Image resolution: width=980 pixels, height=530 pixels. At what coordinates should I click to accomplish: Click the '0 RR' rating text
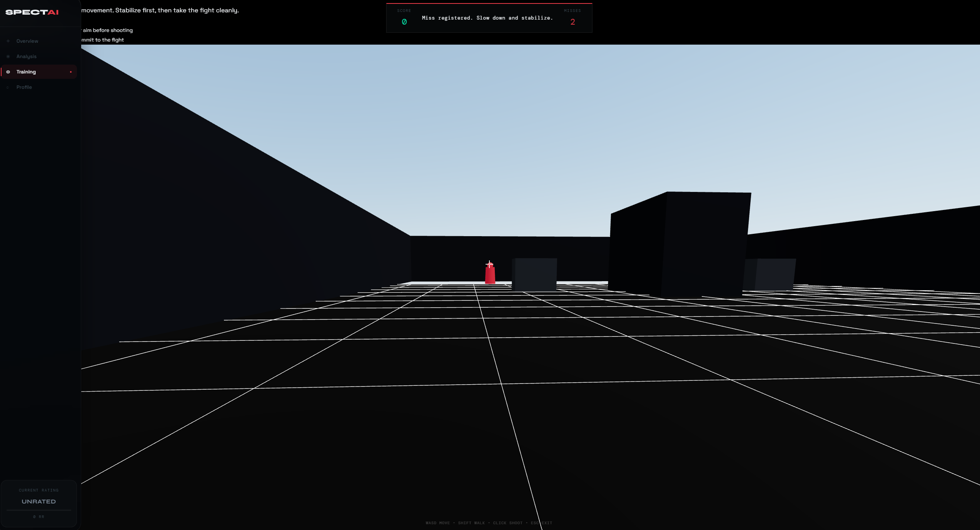(39, 517)
